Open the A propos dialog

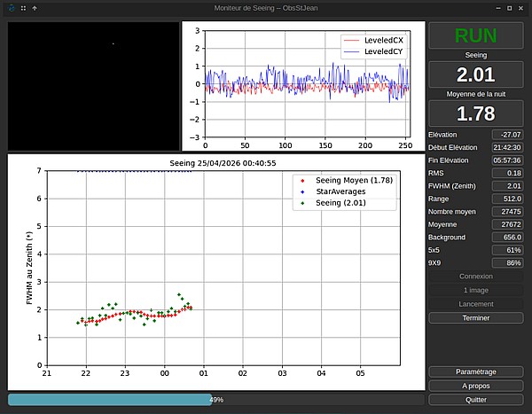[x=475, y=386]
